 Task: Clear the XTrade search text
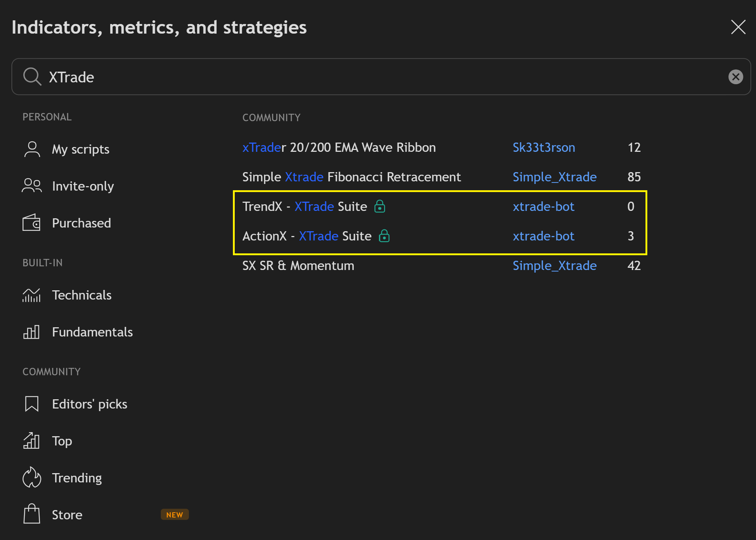point(735,77)
